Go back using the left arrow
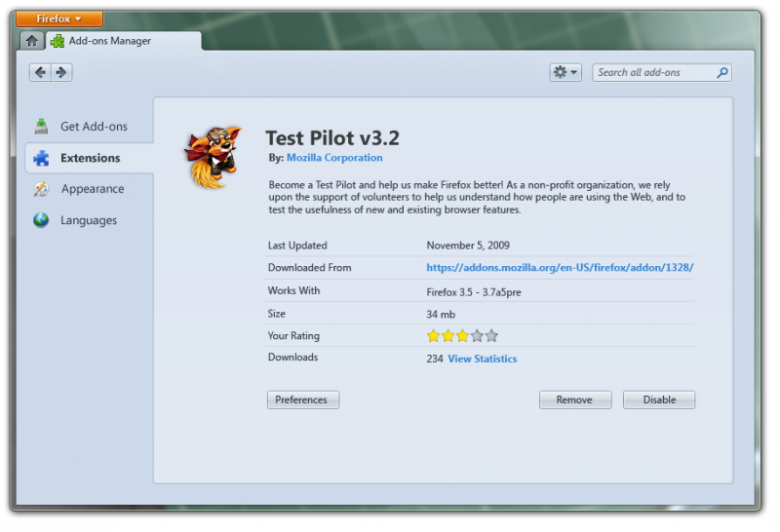This screenshot has width=780, height=532. pos(40,72)
